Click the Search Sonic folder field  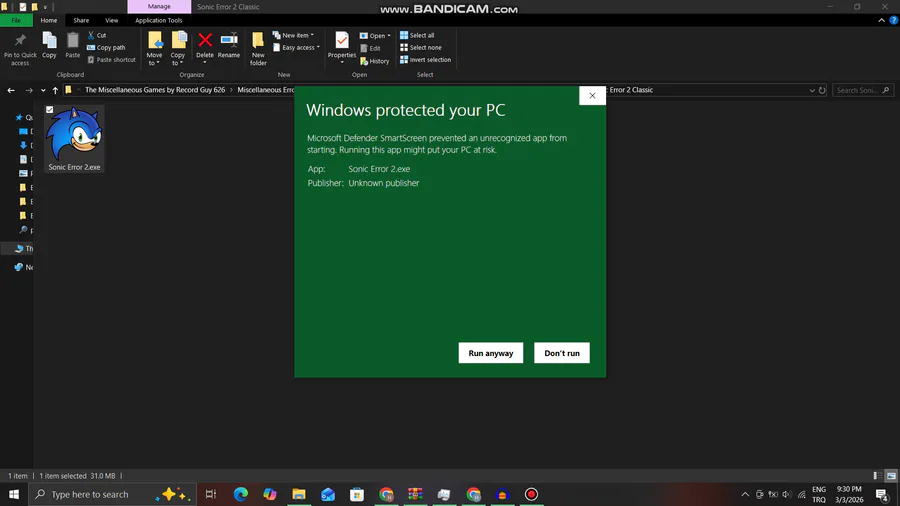[x=863, y=90]
